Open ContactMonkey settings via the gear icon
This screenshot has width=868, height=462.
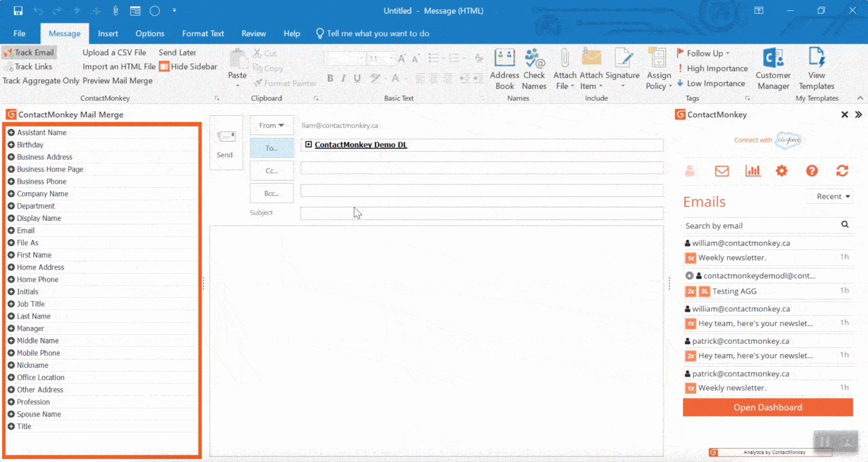(x=782, y=171)
